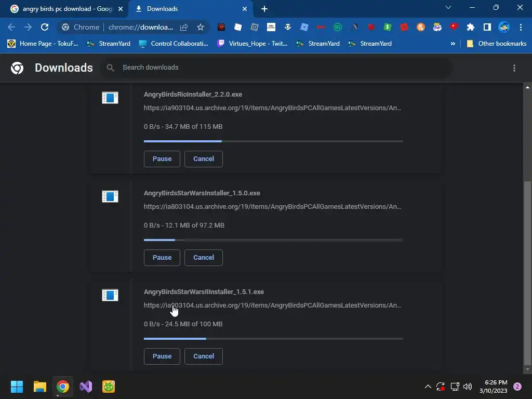Open the Angry Birds pig taskbar app
Screen dimensions: 532x399
click(109, 387)
